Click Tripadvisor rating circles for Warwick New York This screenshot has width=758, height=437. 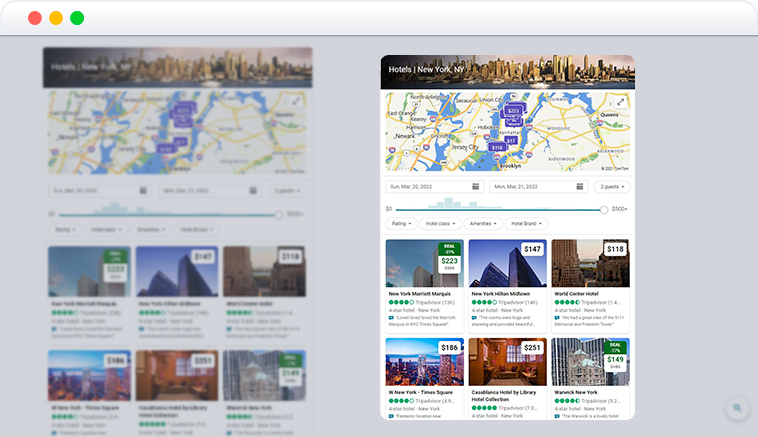click(567, 401)
